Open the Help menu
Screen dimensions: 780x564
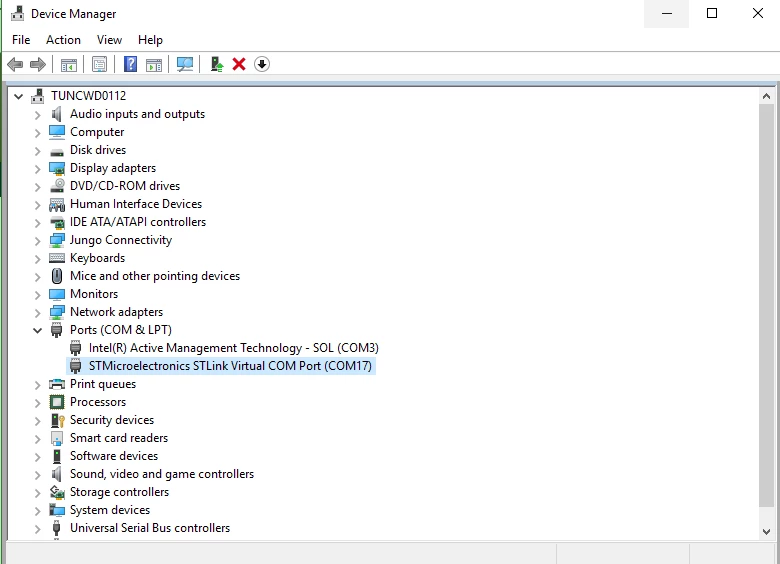tap(150, 40)
